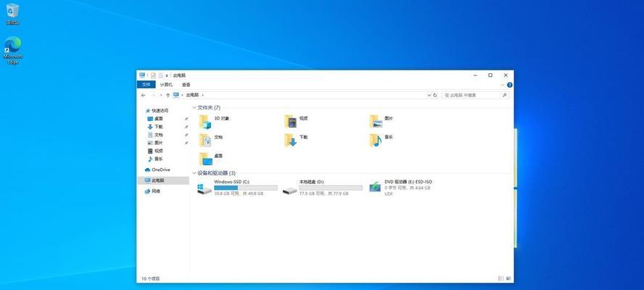
Task: Expand the chevron after 此电脑 breadcrumb
Action: point(202,95)
